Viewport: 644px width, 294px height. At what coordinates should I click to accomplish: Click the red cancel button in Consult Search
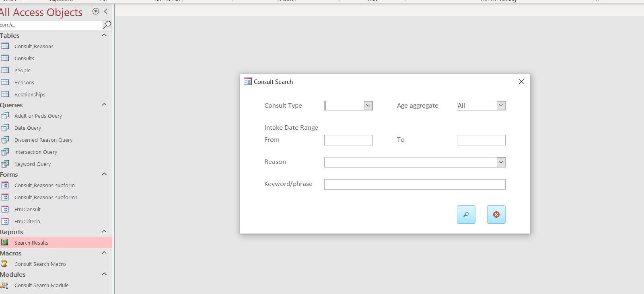tap(496, 214)
